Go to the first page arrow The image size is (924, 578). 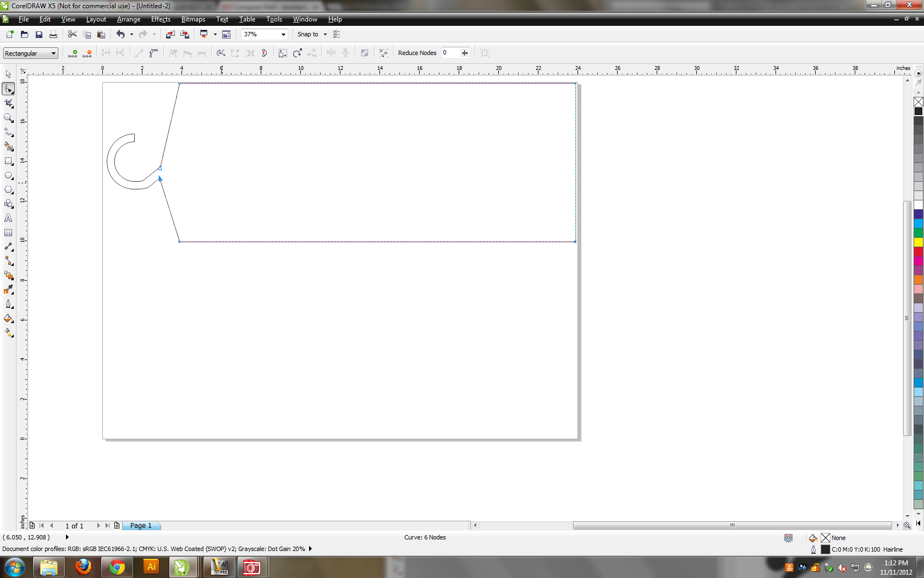tap(42, 526)
